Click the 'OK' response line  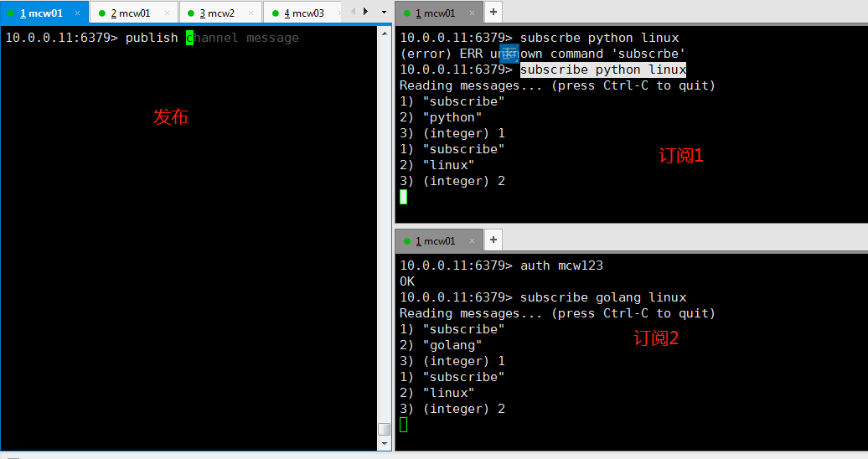tap(407, 281)
